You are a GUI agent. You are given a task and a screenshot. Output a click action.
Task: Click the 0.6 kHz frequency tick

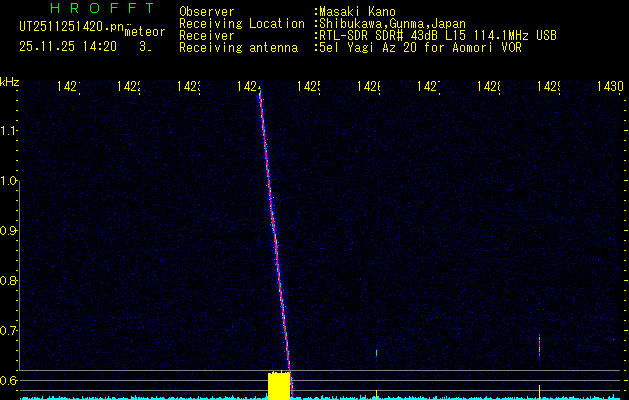[x=9, y=381]
